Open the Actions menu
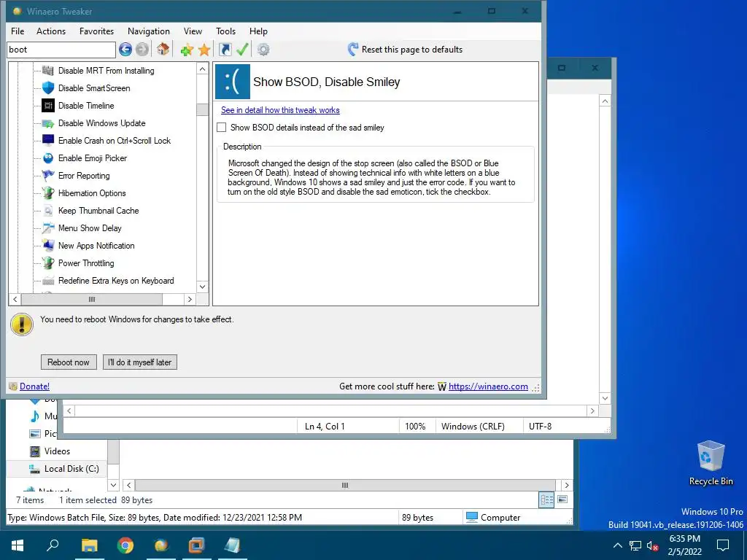The width and height of the screenshot is (747, 560). coord(51,31)
